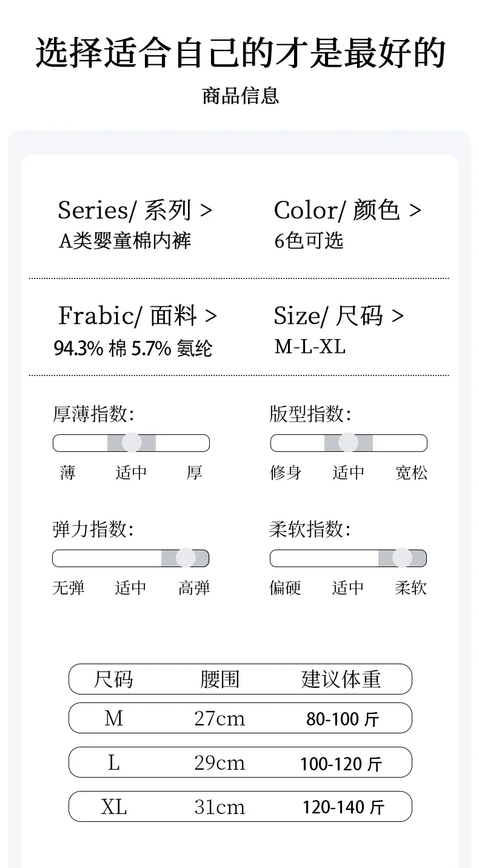The image size is (479, 868).
Task: Click the size table header row
Action: [x=240, y=679]
